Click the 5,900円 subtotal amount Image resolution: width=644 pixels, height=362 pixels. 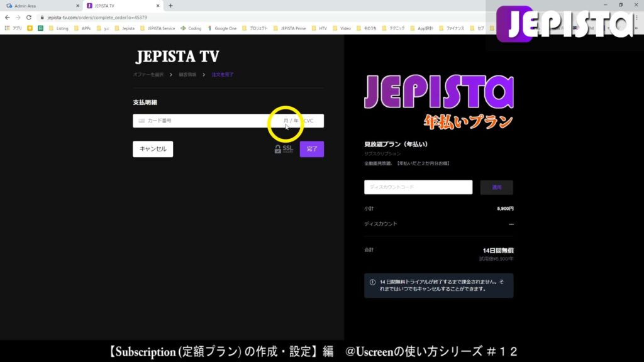click(505, 209)
